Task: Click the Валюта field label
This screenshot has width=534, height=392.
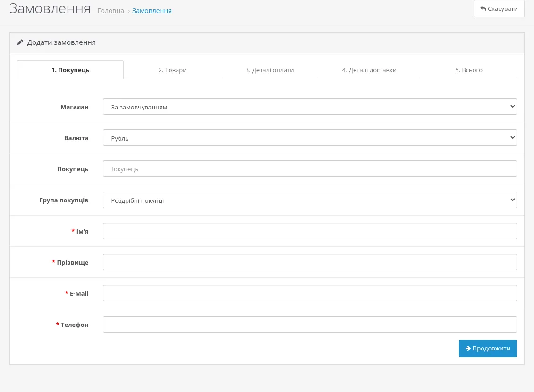Action: (76, 138)
